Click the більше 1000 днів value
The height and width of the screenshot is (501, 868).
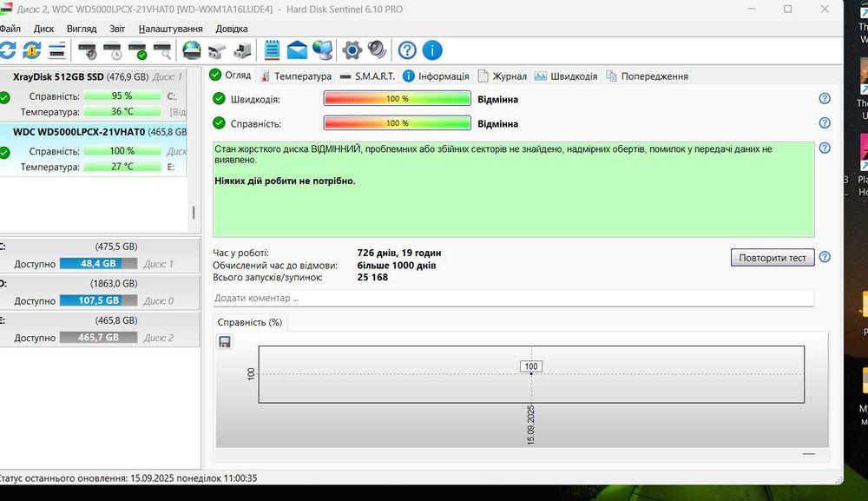click(x=397, y=265)
